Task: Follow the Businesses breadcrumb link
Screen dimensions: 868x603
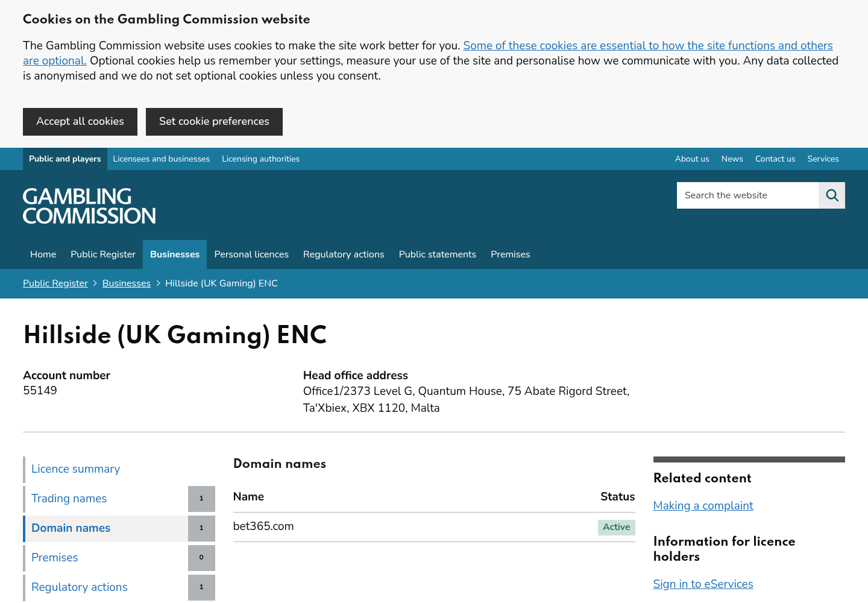Action: coord(127,283)
